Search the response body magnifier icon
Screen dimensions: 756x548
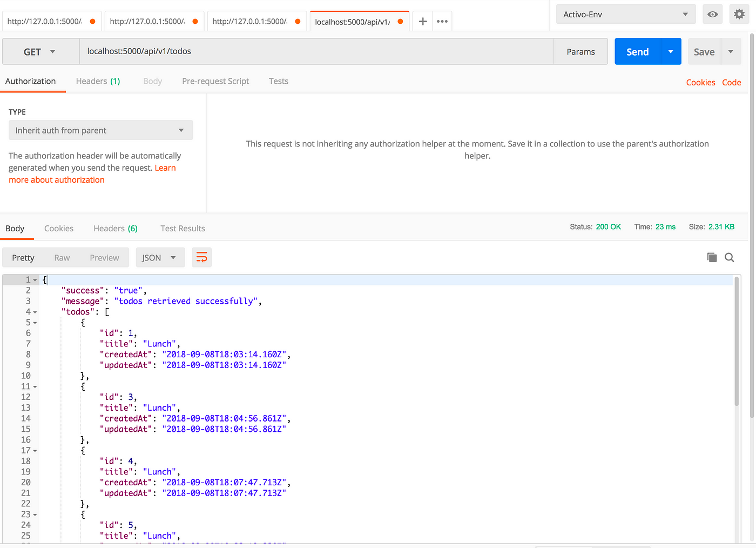pos(729,257)
